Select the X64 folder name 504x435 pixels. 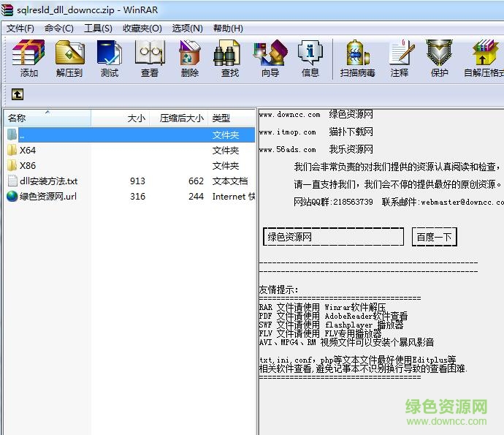[x=28, y=151]
